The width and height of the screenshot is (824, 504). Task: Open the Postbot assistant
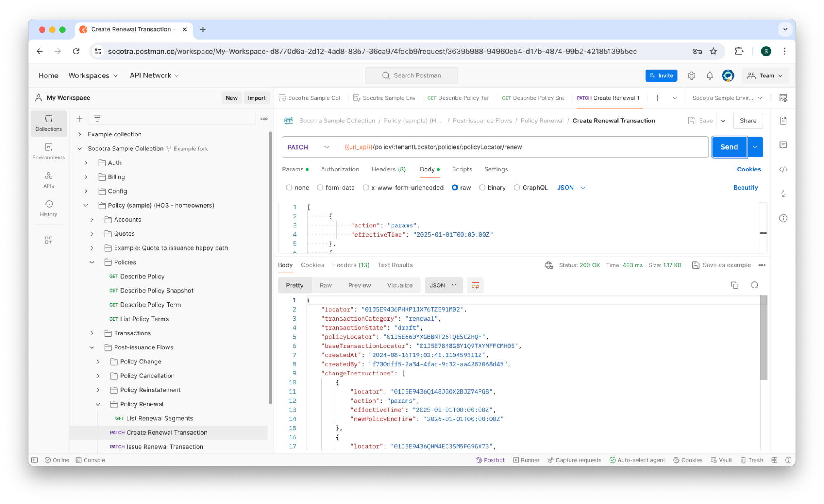(490, 460)
